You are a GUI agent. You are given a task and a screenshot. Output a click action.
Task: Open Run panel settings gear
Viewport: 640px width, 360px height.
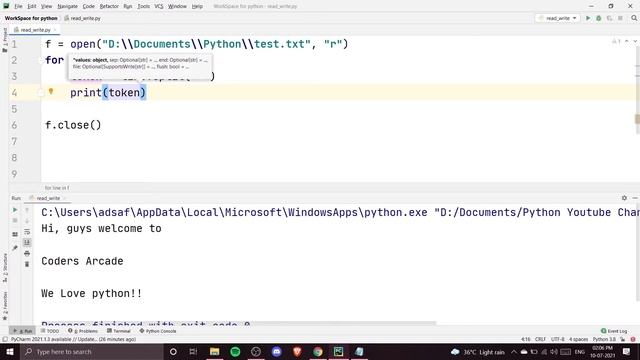624,198
